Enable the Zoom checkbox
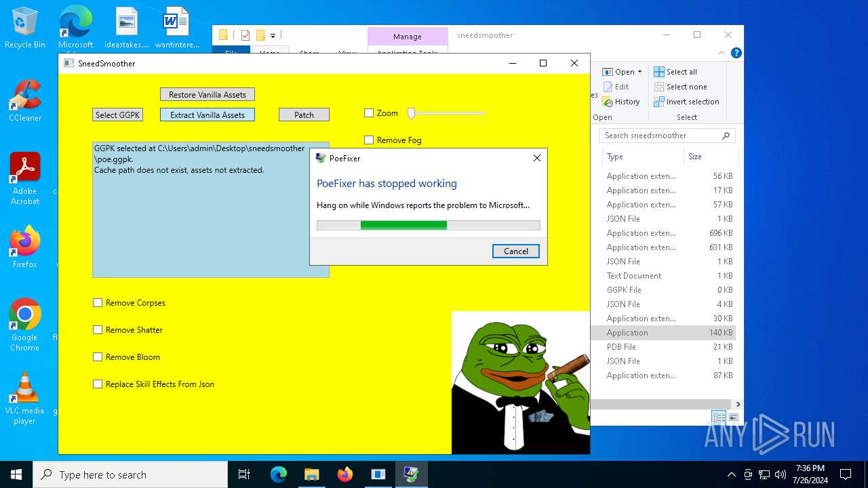Image resolution: width=868 pixels, height=488 pixels. [369, 113]
